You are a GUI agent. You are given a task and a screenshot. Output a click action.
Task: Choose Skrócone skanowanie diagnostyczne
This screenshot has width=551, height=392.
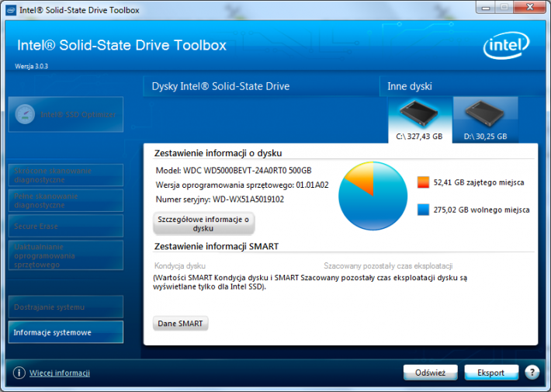(x=66, y=175)
